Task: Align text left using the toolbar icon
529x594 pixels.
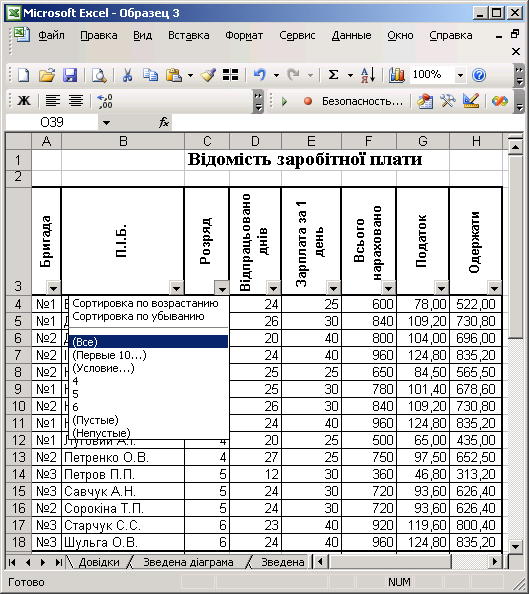Action: pyautogui.click(x=53, y=101)
